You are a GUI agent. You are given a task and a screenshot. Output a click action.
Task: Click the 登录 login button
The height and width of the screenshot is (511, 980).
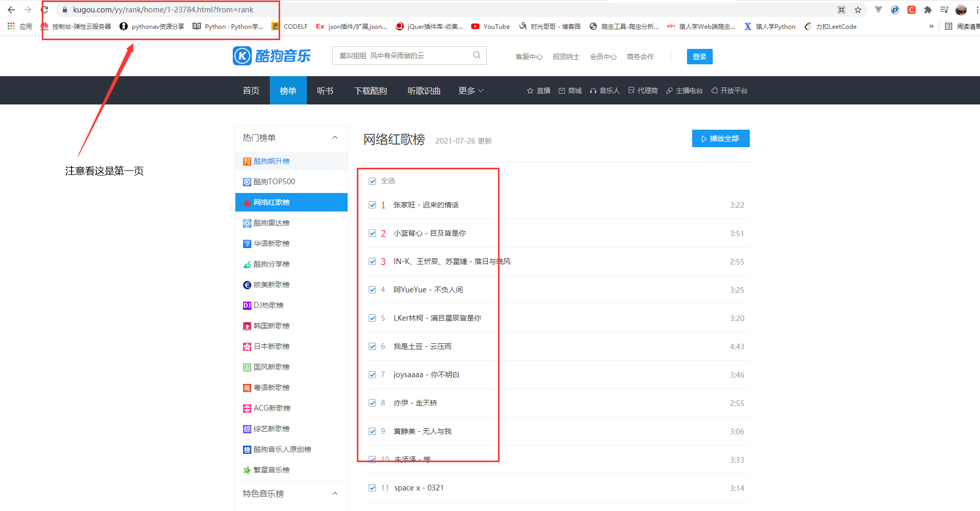click(x=699, y=57)
